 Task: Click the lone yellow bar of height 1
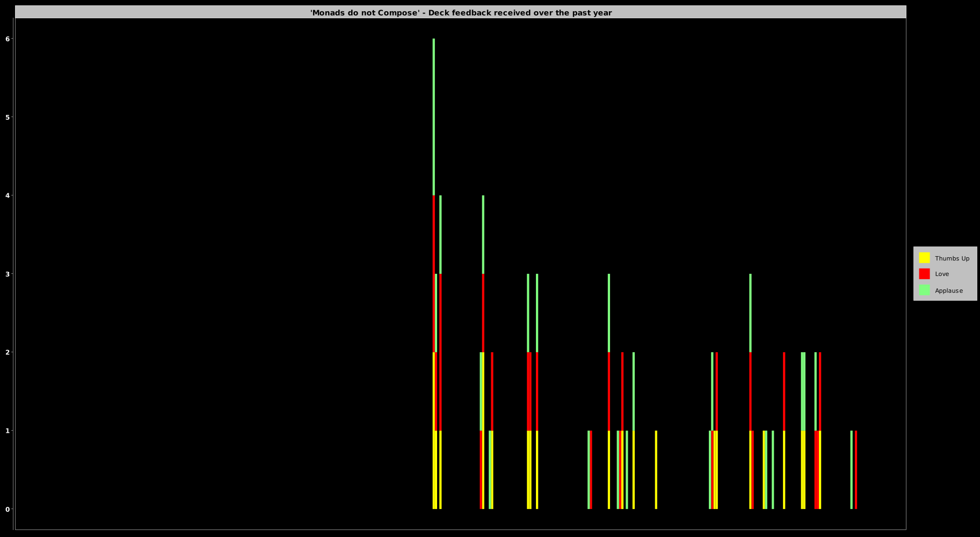point(656,470)
